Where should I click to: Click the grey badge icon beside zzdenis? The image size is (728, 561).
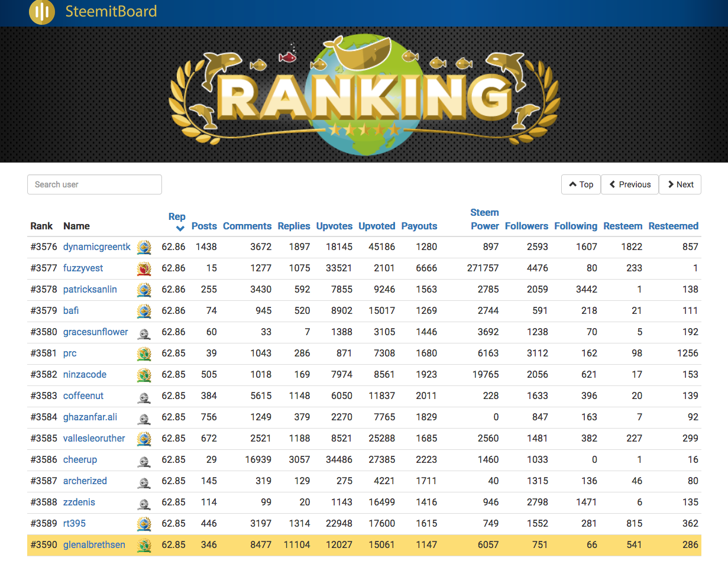[x=144, y=504]
